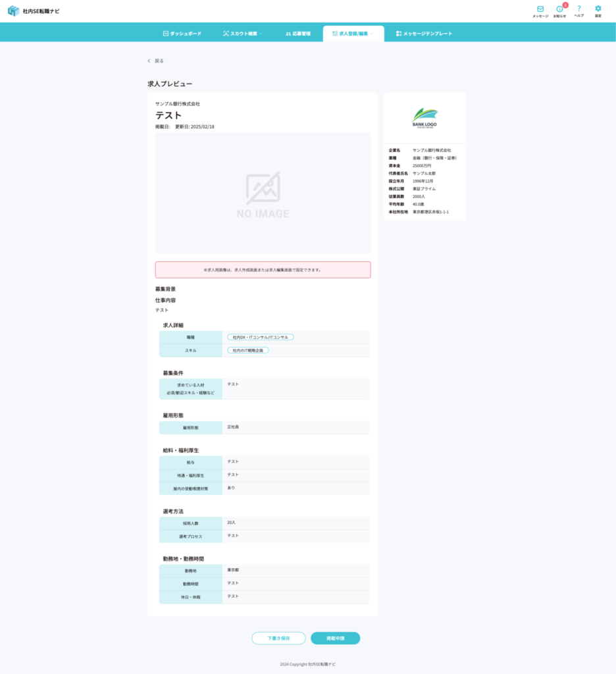Click the 社内SE転職ナビ site logo

[34, 11]
